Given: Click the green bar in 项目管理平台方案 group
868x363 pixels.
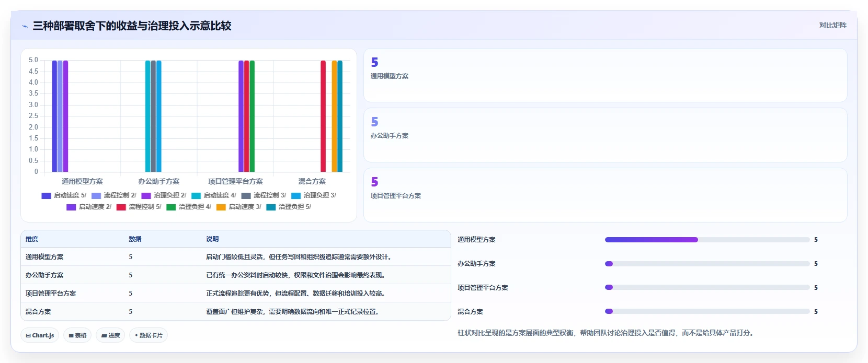Looking at the screenshot, I should (x=252, y=116).
